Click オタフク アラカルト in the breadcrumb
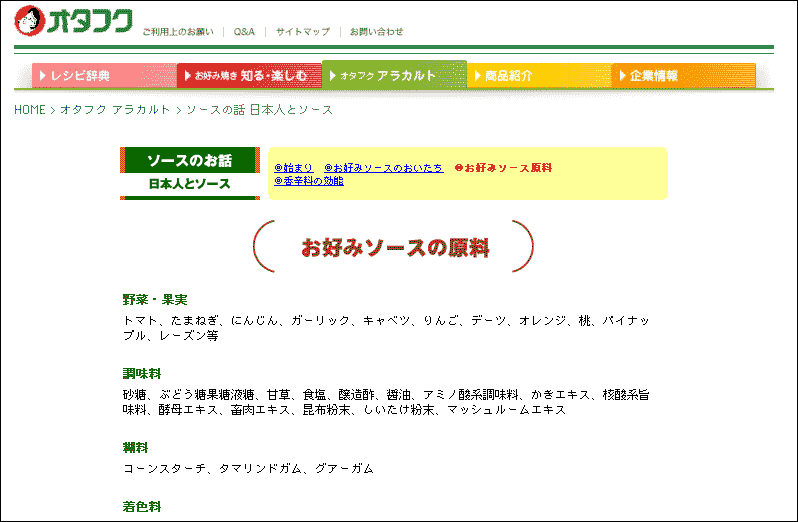 [115, 110]
